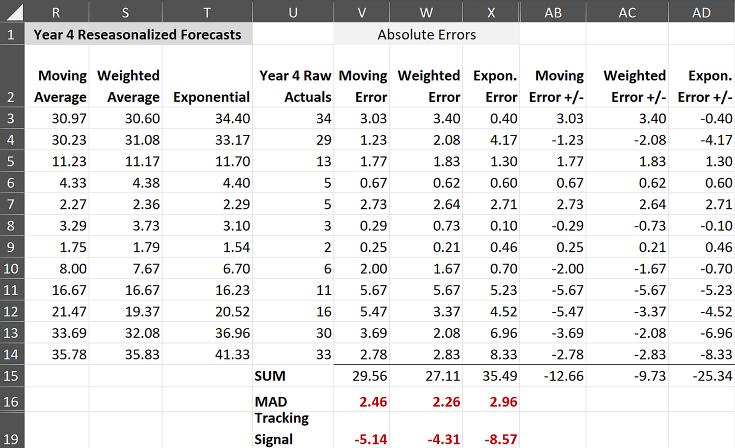
Task: Select the Tracking Signal value -8.57
Action: tap(495, 437)
